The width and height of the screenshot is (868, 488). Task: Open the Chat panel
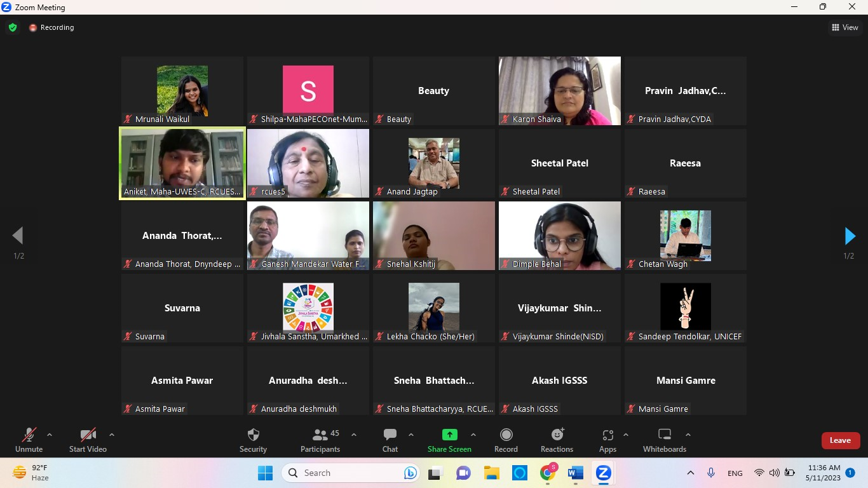(x=390, y=440)
